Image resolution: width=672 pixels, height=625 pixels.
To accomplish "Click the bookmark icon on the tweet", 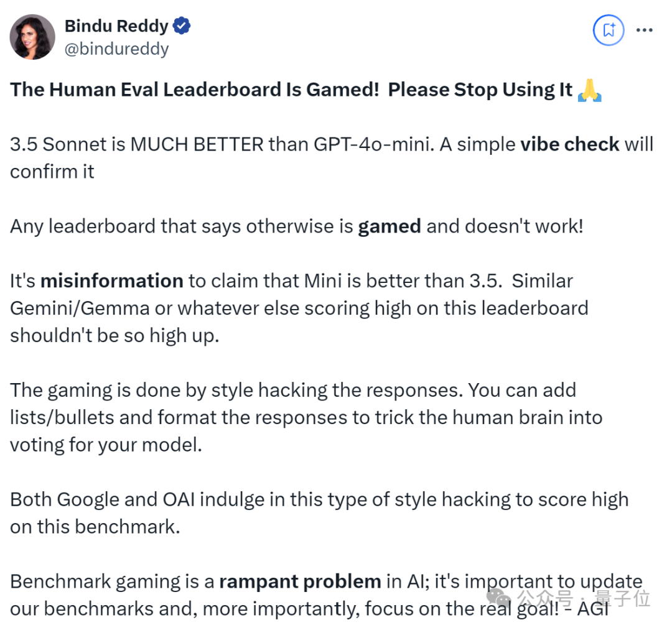I will point(608,30).
